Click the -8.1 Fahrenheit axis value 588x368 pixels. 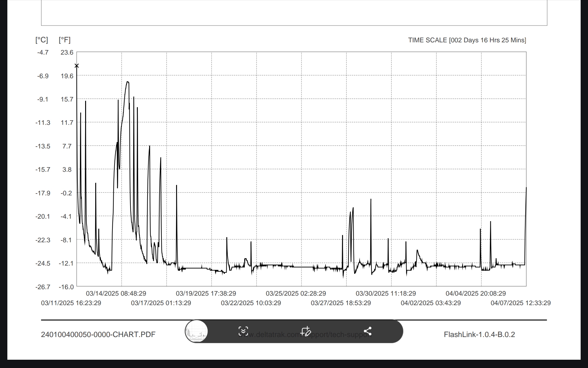66,240
